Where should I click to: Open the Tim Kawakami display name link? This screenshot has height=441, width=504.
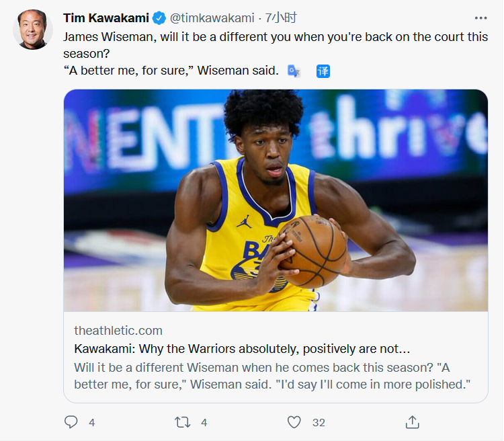click(x=106, y=18)
